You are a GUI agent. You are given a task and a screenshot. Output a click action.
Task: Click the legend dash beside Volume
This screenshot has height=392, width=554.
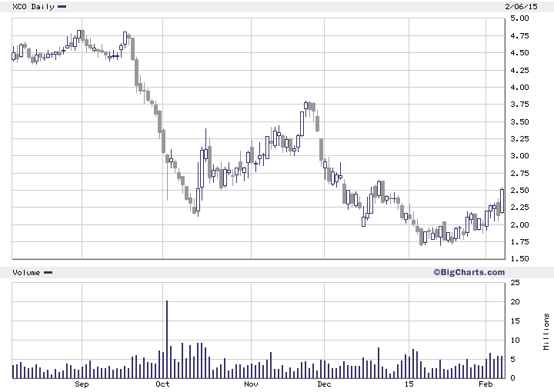pyautogui.click(x=48, y=272)
